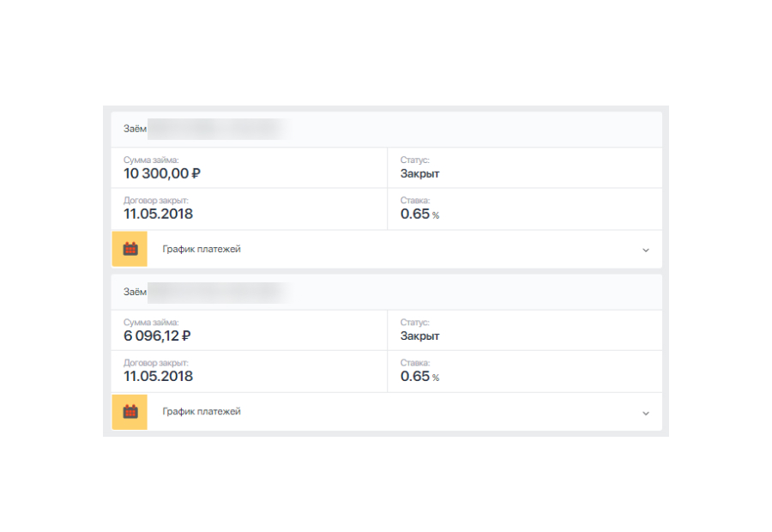772x532 pixels.
Task: Expand payment schedule chevron for 10 300,00 ₽ loan
Action: pyautogui.click(x=645, y=250)
